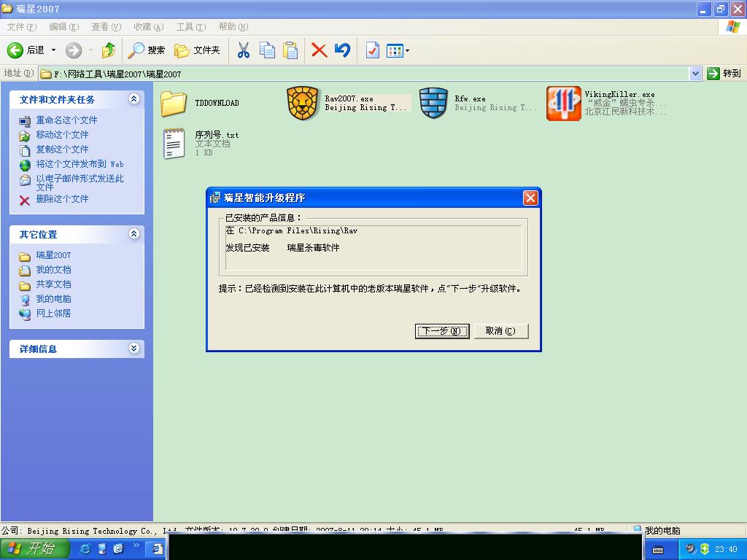Toggle the Folders (文件夹) pane button

[x=197, y=50]
